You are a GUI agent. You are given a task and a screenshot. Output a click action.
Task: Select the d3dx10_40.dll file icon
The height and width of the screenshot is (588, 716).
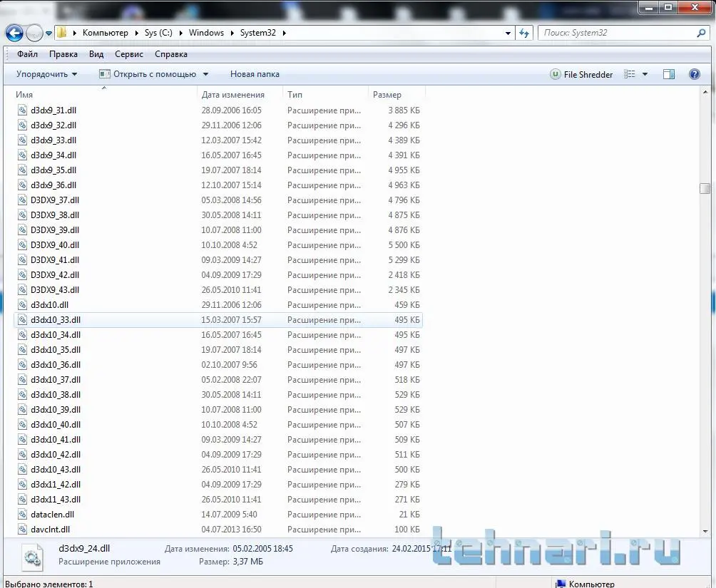pos(22,425)
